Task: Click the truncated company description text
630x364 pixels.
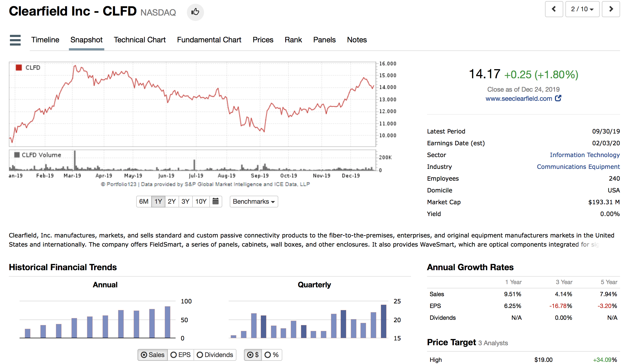Action: click(311, 240)
